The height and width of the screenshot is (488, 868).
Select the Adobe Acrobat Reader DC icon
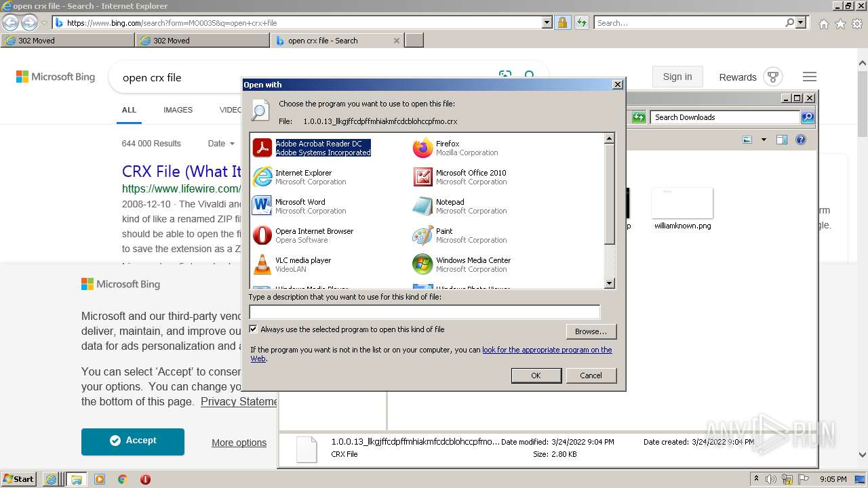[262, 148]
